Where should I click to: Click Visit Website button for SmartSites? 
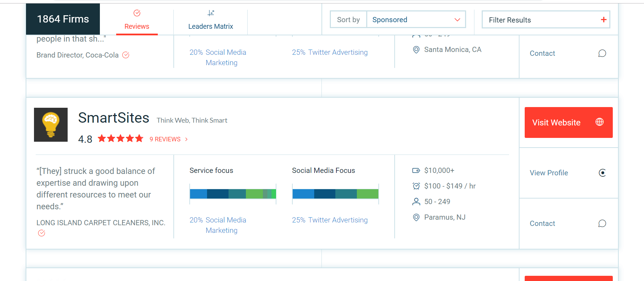tap(568, 122)
